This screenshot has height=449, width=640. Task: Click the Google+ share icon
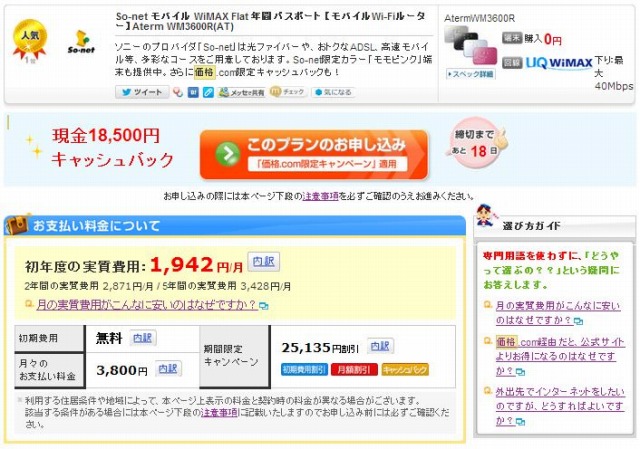(178, 92)
